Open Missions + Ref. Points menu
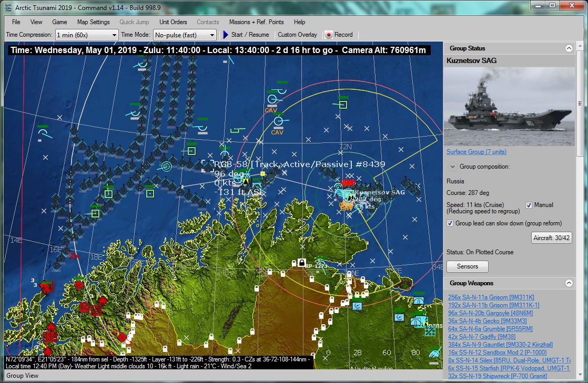This screenshot has height=383, width=588. [257, 22]
